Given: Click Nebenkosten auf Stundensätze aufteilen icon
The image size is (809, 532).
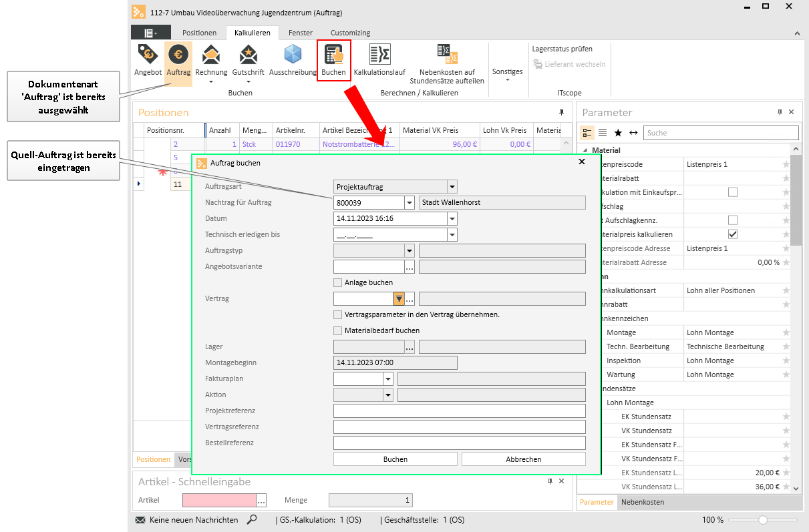Looking at the screenshot, I should pyautogui.click(x=446, y=55).
